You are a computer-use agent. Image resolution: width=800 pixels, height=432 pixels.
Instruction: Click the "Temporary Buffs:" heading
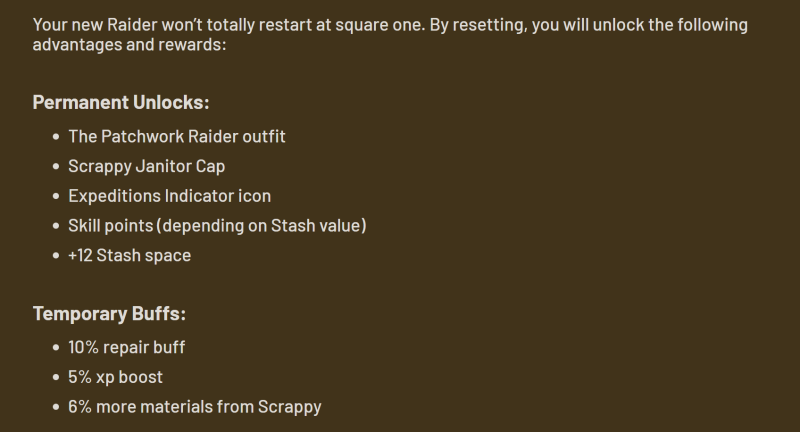(109, 314)
